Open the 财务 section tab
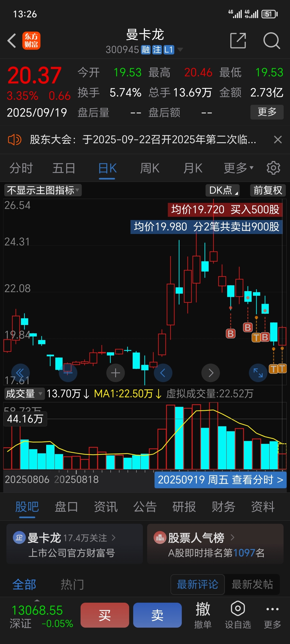The image size is (290, 644). click(223, 507)
